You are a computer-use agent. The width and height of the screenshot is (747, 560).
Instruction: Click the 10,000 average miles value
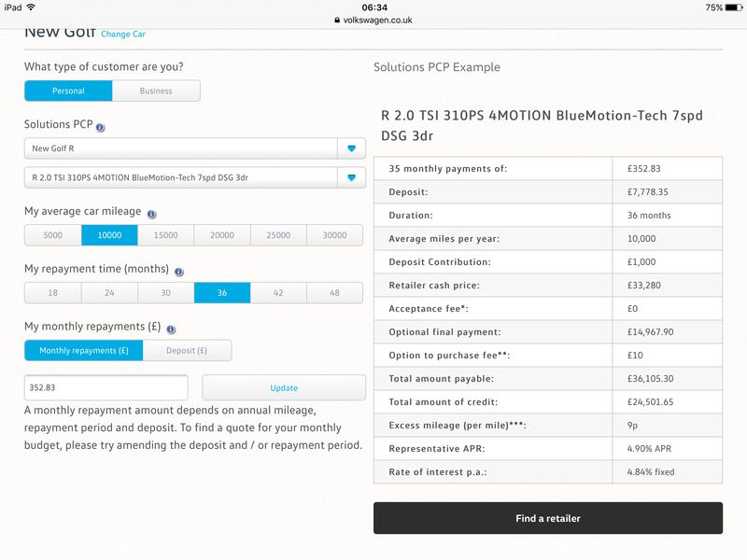641,239
